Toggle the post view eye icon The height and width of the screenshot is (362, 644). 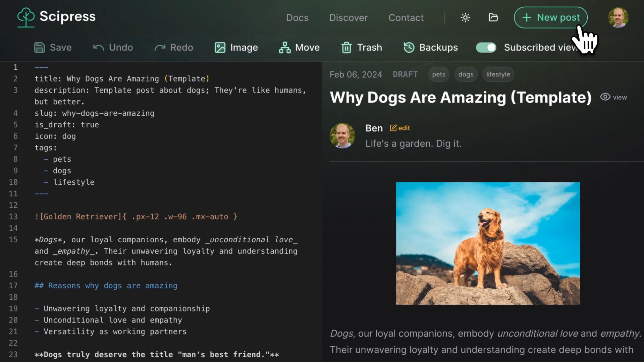point(605,97)
